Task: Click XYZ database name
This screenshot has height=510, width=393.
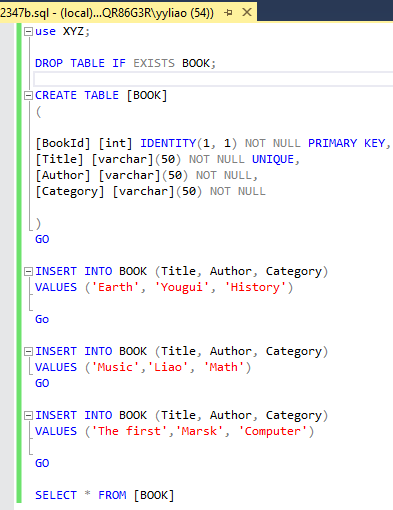Action: click(x=73, y=31)
